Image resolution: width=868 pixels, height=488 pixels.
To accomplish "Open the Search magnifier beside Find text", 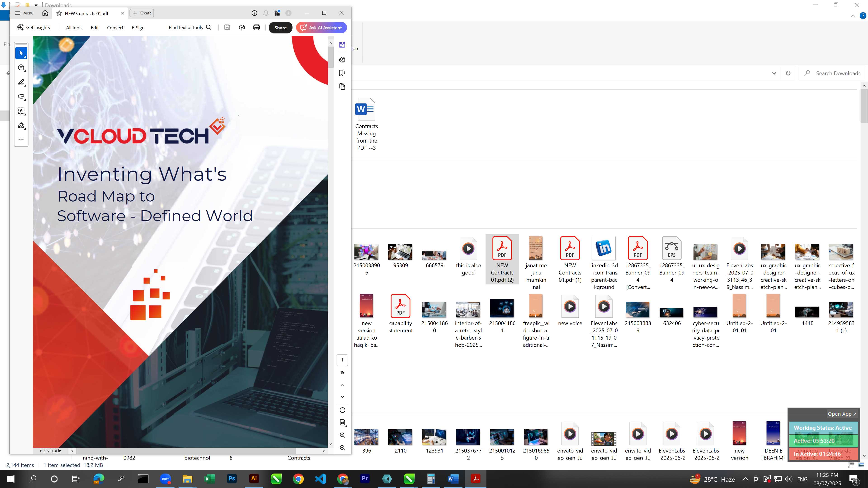I will click(209, 28).
